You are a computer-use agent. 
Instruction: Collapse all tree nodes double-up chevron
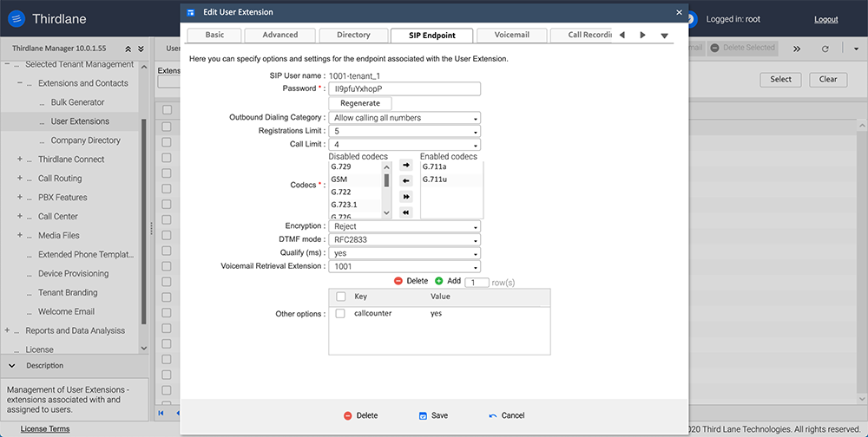(128, 49)
